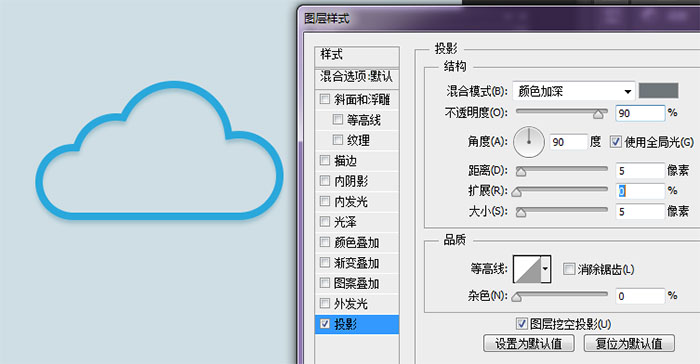Toggle 图层挖空投影 checkbox
This screenshot has height=364, width=700.
click(521, 324)
